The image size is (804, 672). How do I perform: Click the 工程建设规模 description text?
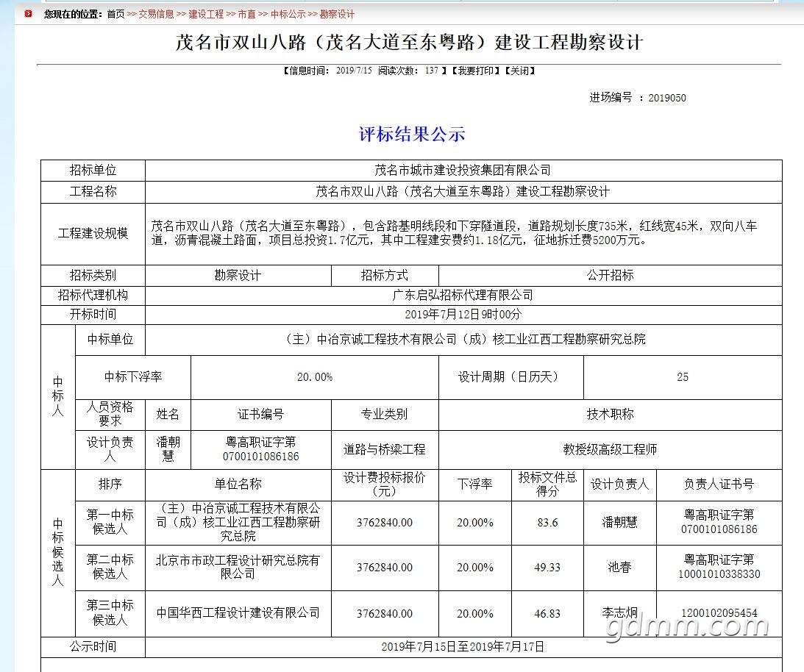coord(455,233)
